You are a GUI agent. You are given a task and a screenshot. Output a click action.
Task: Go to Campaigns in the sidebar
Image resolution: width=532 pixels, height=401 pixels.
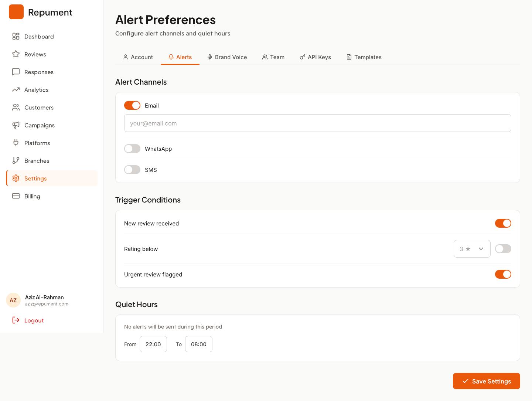click(52, 125)
